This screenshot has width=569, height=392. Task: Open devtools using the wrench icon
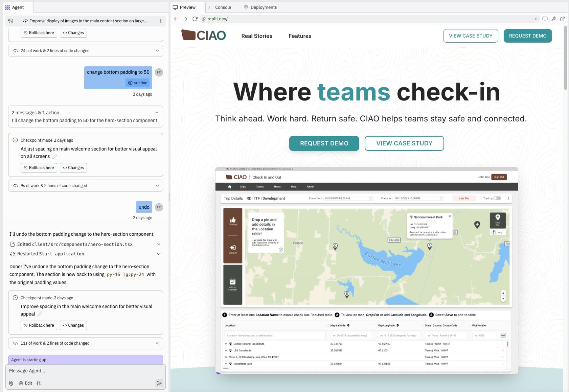point(554,19)
